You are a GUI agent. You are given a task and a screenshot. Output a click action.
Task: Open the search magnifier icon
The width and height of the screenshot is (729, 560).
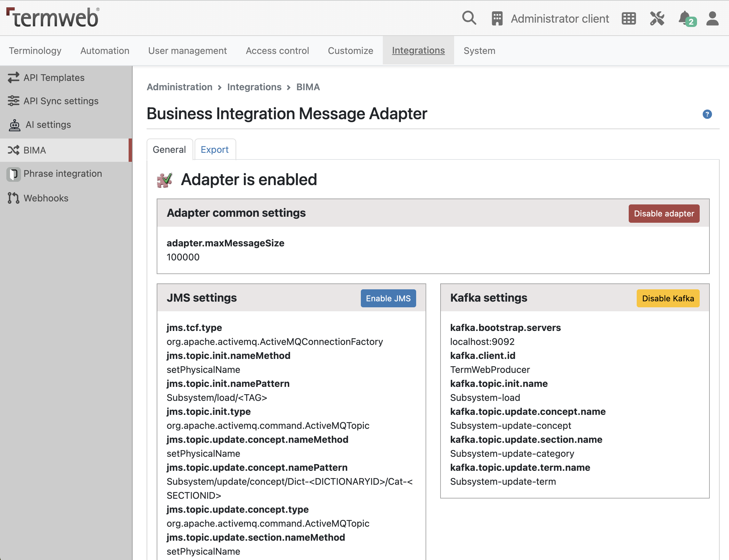click(x=469, y=18)
